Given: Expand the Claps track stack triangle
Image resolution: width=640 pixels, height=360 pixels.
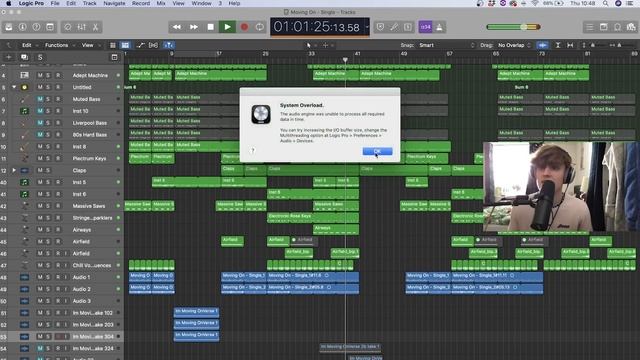Looking at the screenshot, I should (14, 170).
